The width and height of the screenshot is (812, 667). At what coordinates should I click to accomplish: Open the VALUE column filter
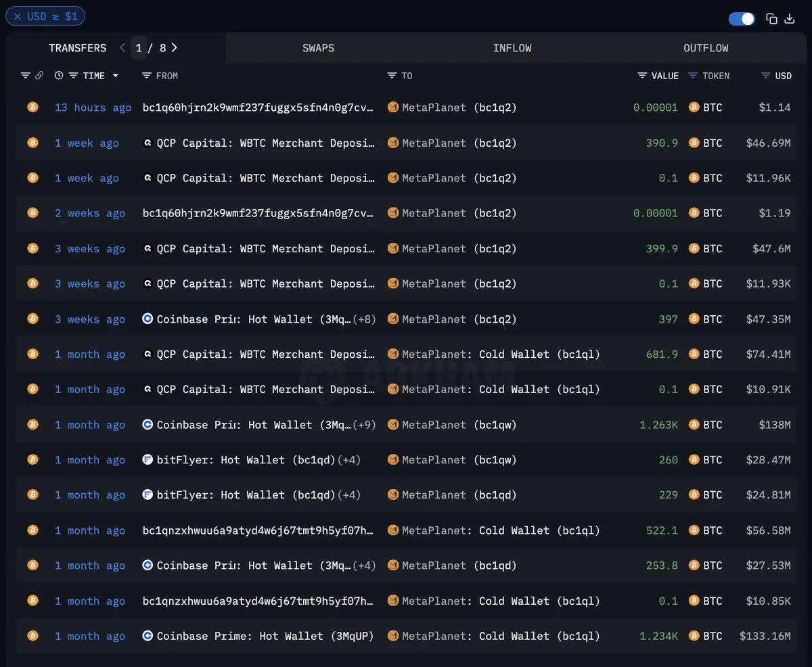(642, 76)
